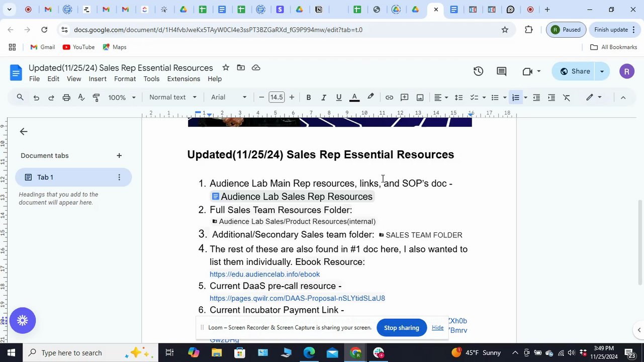The image size is (644, 362).
Task: Open the editing mode dropdown
Action: [594, 98]
